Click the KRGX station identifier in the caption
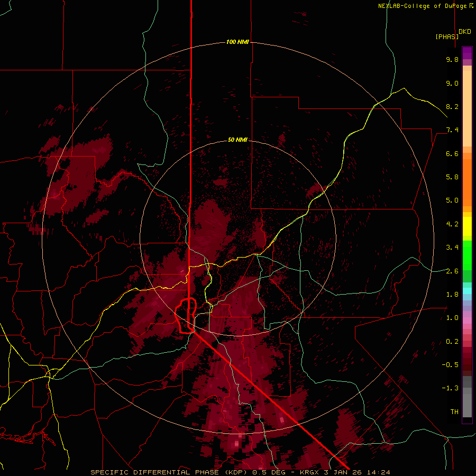The height and width of the screenshot is (476, 476). 310,472
